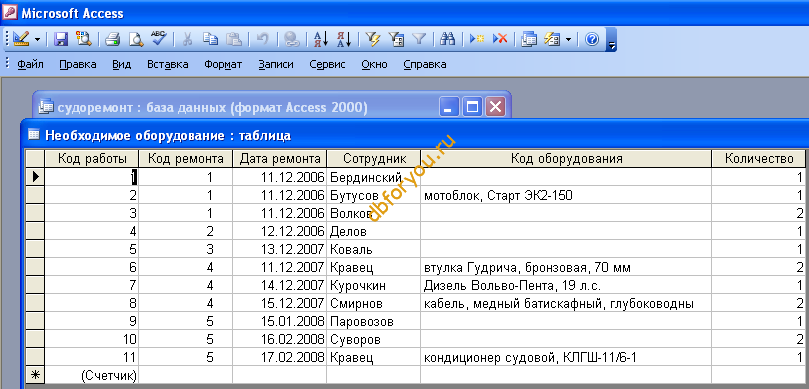Viewport: 809px width, 389px height.
Task: Click the cell 'Бутусов'
Action: click(374, 196)
